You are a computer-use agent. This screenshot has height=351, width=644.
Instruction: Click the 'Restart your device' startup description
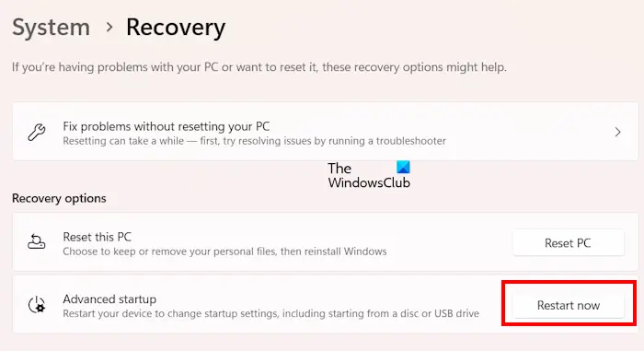pyautogui.click(x=271, y=313)
